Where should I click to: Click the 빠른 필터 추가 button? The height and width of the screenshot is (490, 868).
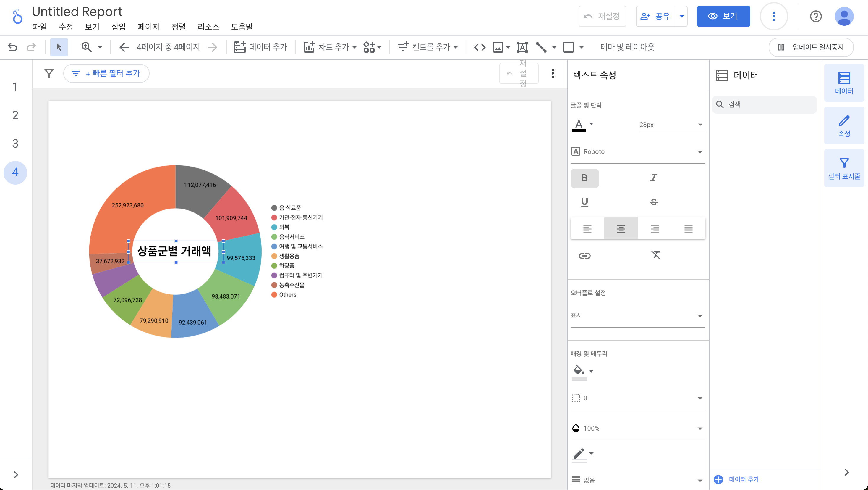pyautogui.click(x=106, y=73)
